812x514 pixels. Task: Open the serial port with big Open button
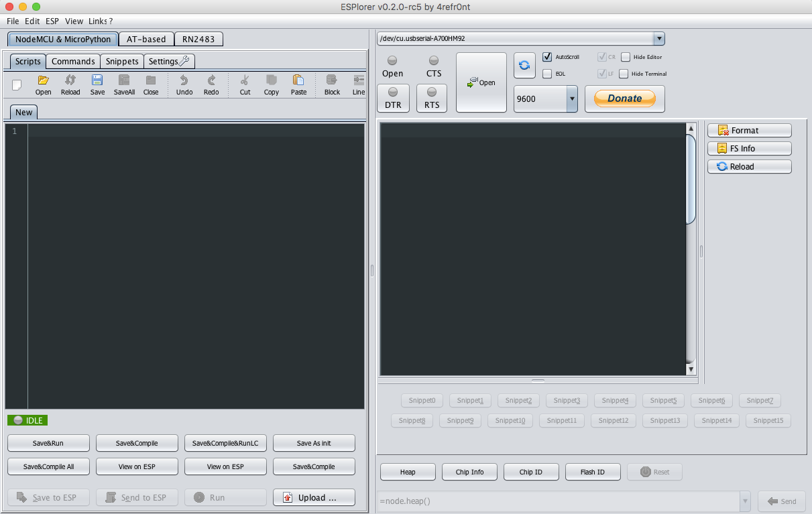[481, 82]
